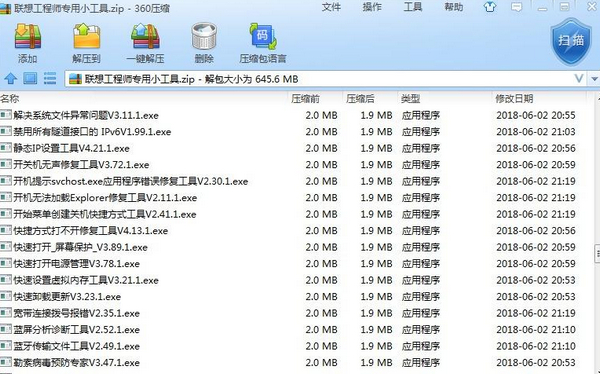Select file 禁用所有隧道接口的 IPv6V1.99.1.exe
This screenshot has height=374, width=600.
pos(92,132)
